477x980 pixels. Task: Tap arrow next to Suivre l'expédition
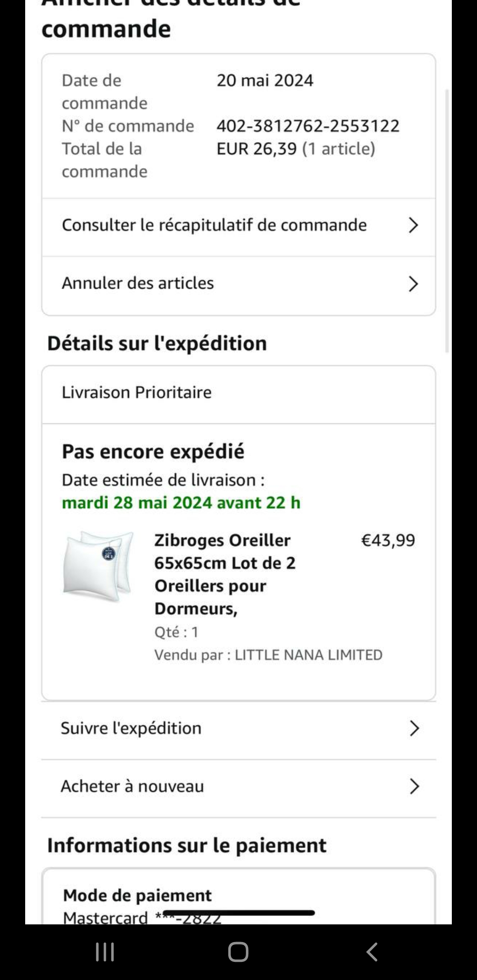click(x=414, y=728)
